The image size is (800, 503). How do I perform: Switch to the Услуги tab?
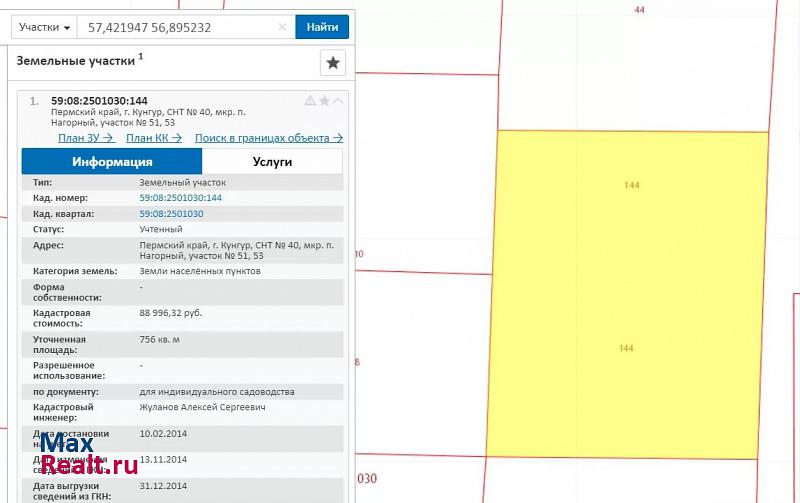[272, 162]
